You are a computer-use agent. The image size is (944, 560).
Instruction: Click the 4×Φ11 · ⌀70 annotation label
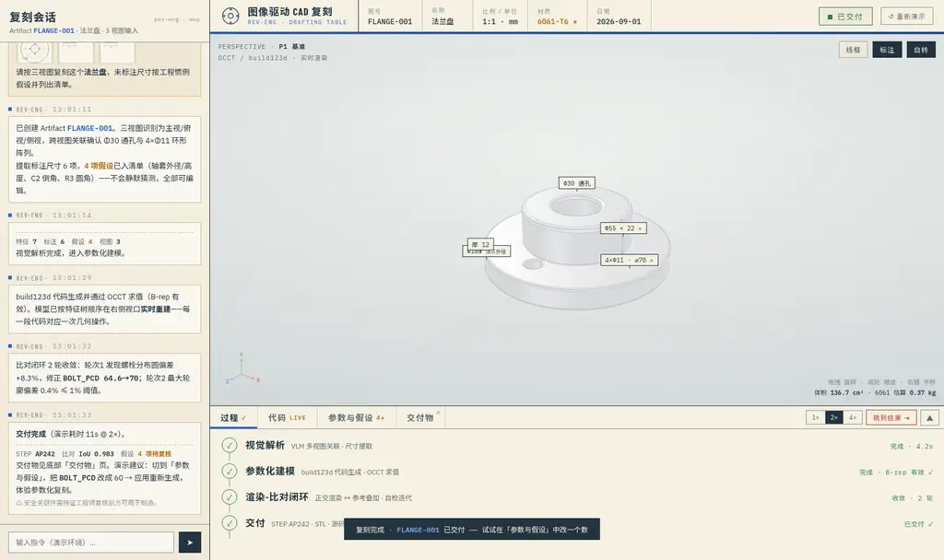click(x=629, y=260)
